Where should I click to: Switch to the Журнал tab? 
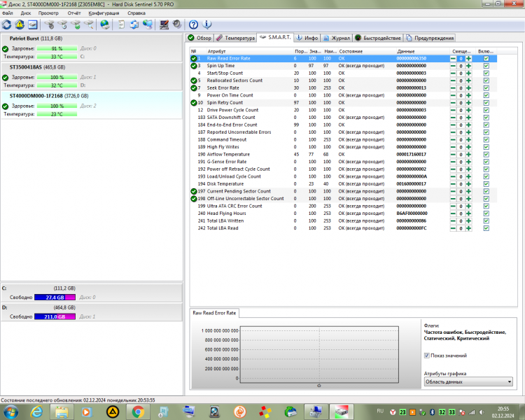coord(337,38)
